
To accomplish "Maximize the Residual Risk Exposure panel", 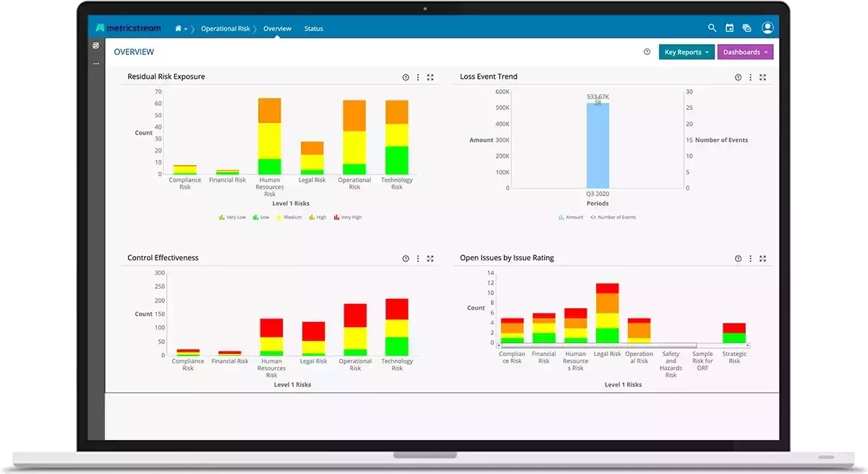I will tap(430, 77).
